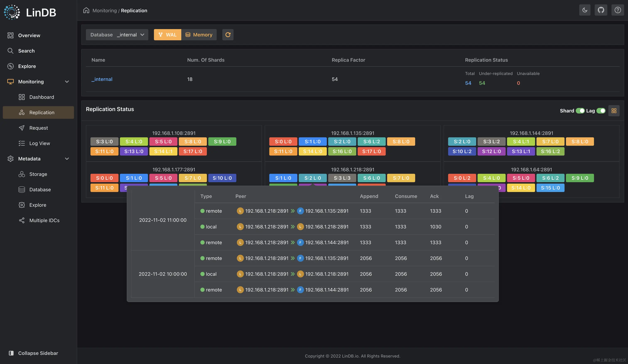
Task: Toggle the Shard switch off
Action: [580, 111]
